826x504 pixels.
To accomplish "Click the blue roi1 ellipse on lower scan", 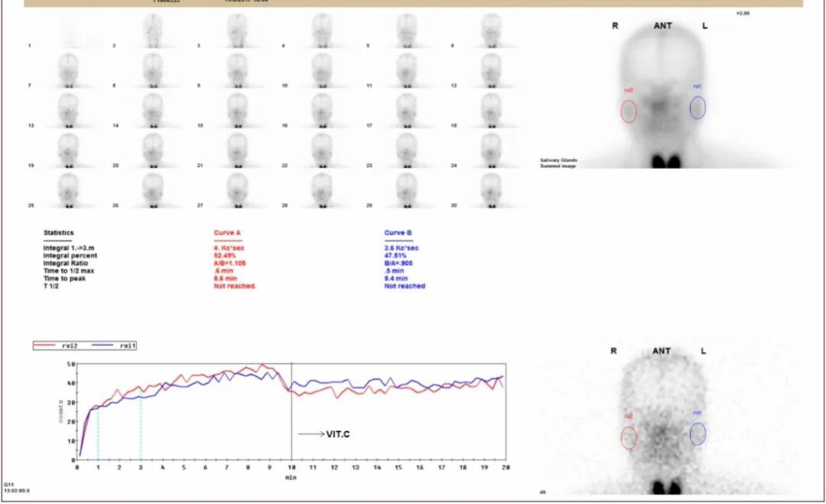I will click(698, 434).
